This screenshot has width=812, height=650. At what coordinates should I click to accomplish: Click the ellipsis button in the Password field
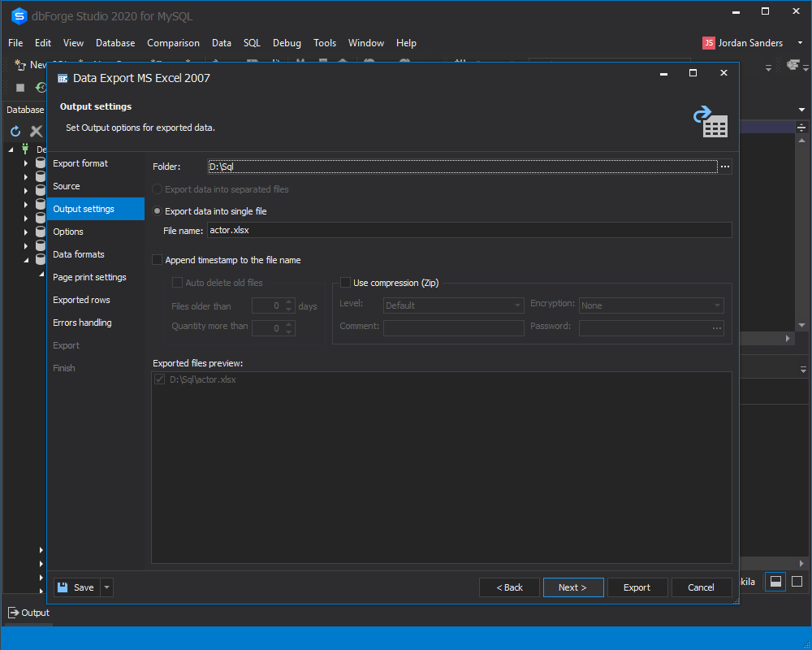click(x=717, y=327)
